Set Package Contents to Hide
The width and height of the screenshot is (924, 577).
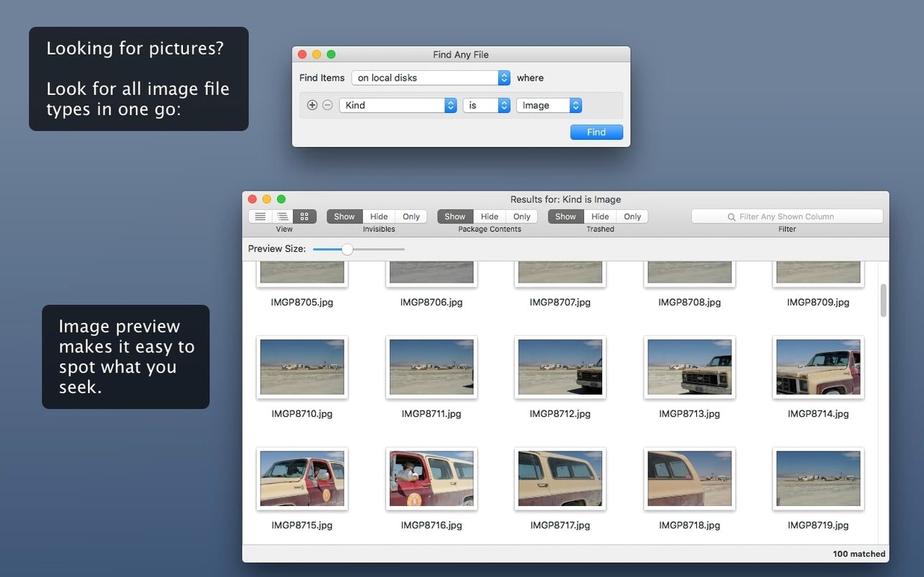point(489,217)
